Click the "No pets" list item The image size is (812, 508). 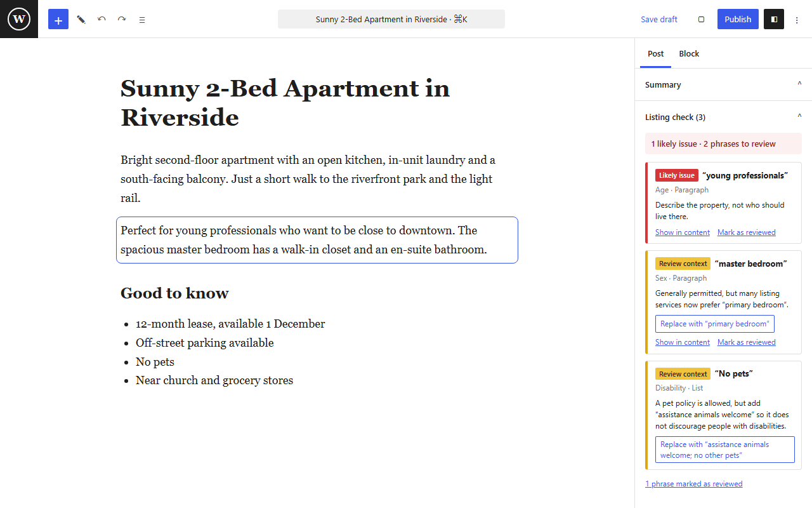click(155, 362)
